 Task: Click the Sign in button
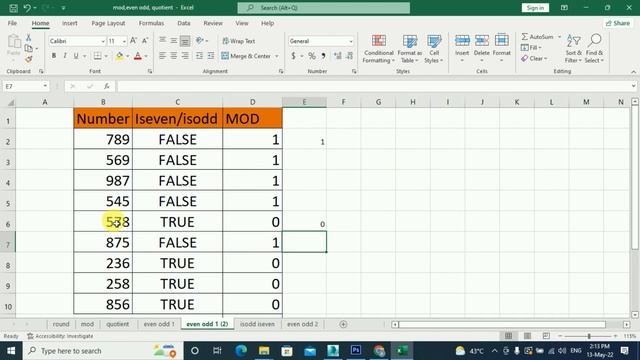[535, 8]
